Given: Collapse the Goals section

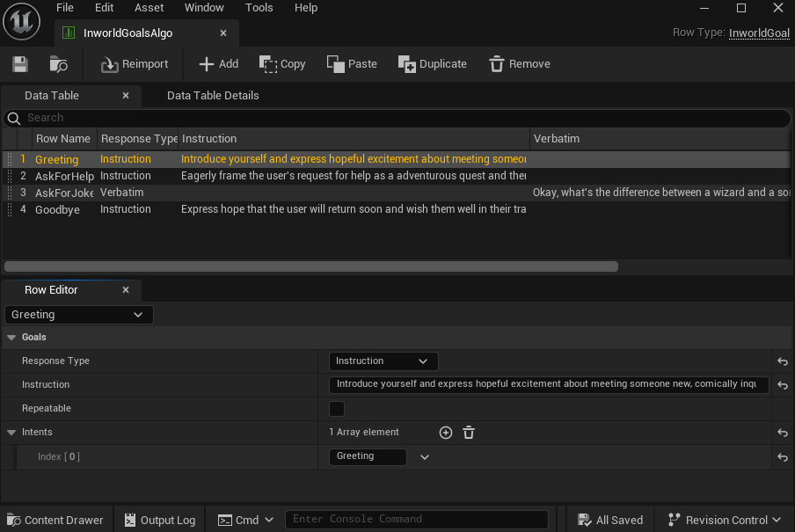Looking at the screenshot, I should tap(11, 338).
